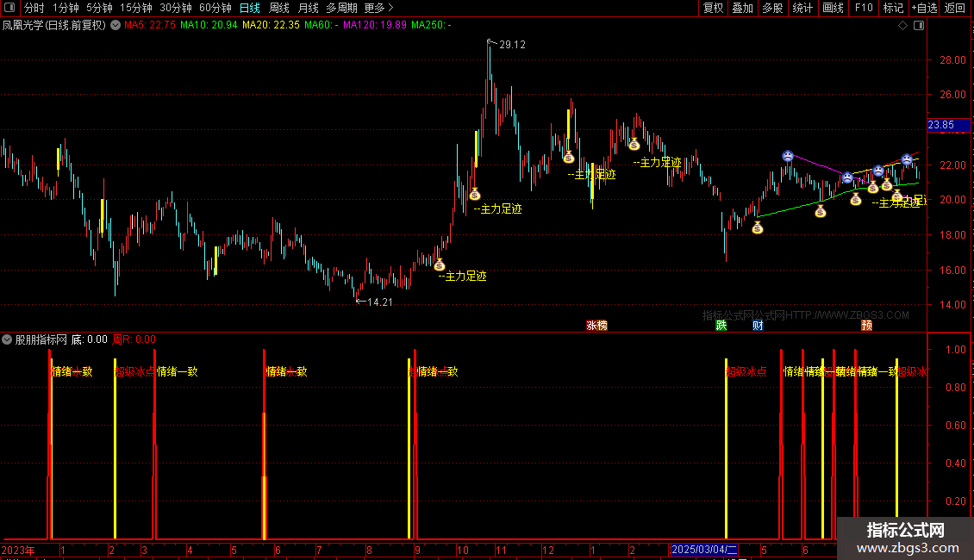Click the 凤凰光学(日线.前复权) title
Image resolution: width=974 pixels, height=560 pixels.
(54, 26)
